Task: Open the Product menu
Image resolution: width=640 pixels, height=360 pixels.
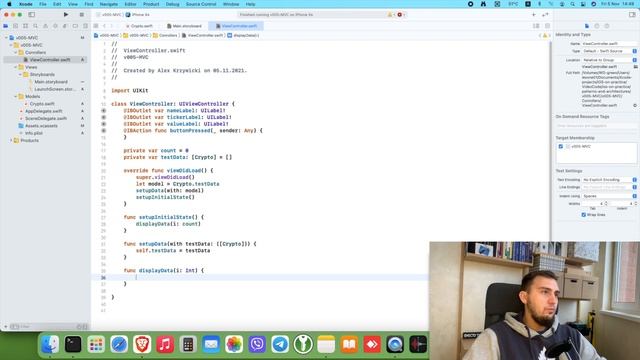Action: 151,4
